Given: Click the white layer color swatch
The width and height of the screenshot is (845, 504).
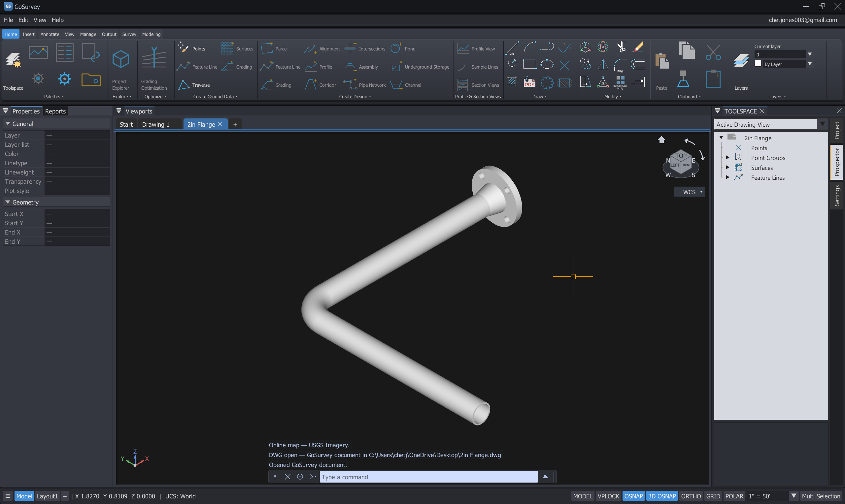Looking at the screenshot, I should 758,64.
